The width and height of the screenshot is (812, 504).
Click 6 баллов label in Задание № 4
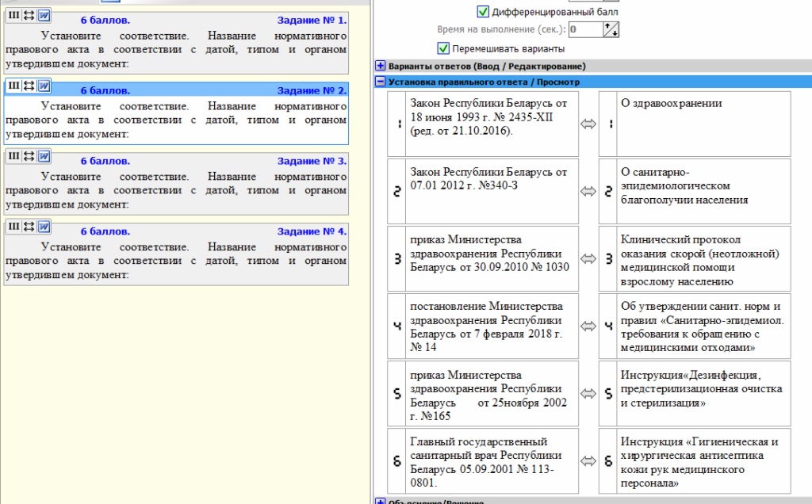(105, 231)
